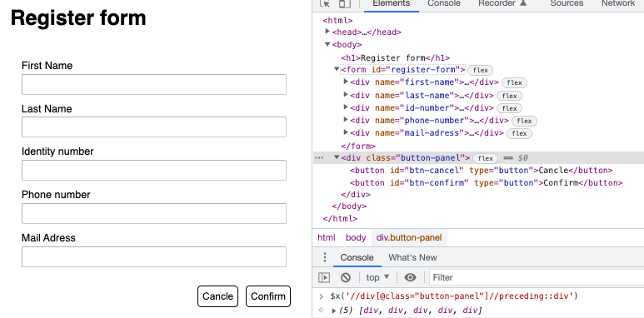Expand the head element node

pyautogui.click(x=327, y=32)
